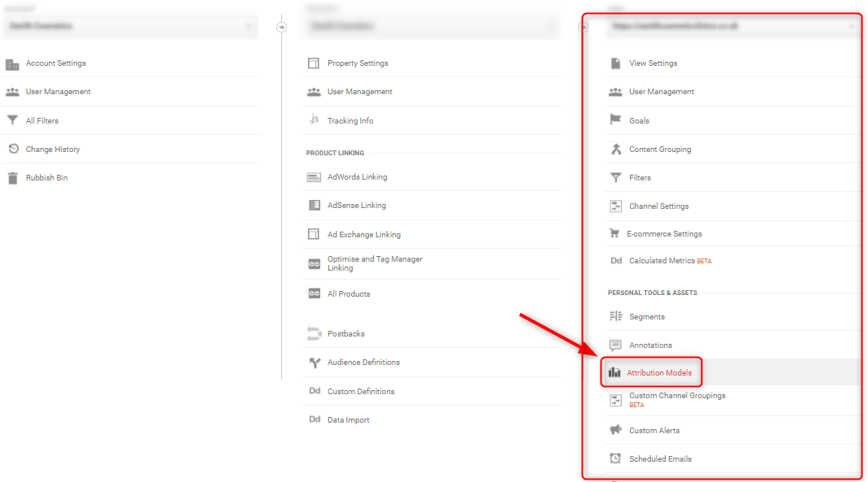Open Segments
868x482 pixels.
point(647,316)
